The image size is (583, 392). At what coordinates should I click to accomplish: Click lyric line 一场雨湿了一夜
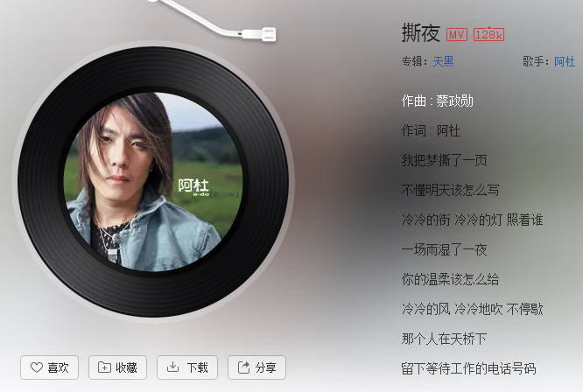coord(445,249)
